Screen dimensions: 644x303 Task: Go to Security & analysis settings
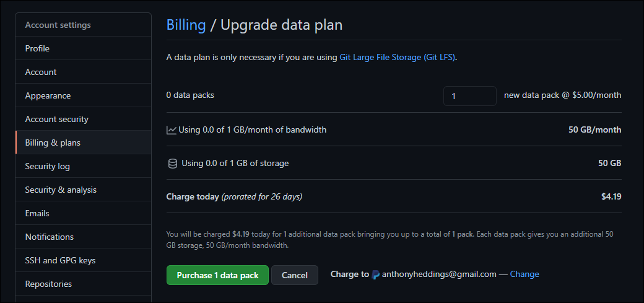(61, 190)
